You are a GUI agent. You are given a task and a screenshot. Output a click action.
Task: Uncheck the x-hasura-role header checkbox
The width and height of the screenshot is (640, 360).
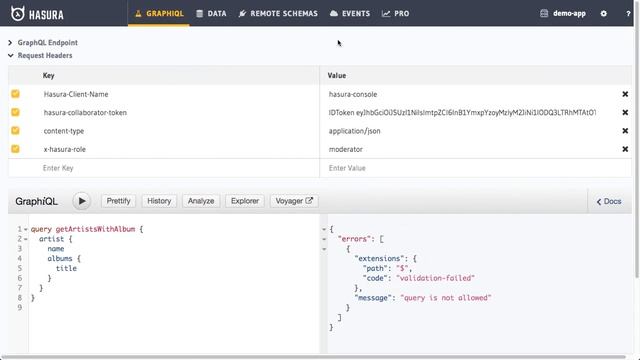[16, 149]
